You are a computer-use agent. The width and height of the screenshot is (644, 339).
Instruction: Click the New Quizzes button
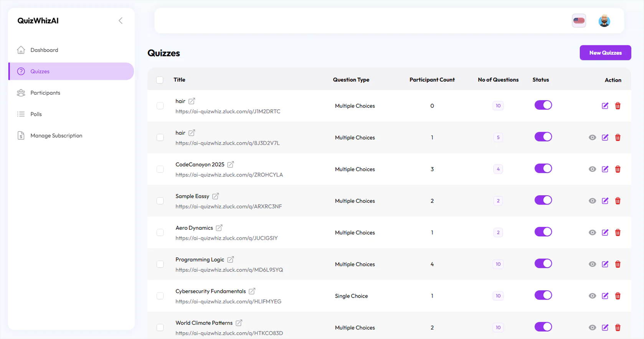coord(605,53)
